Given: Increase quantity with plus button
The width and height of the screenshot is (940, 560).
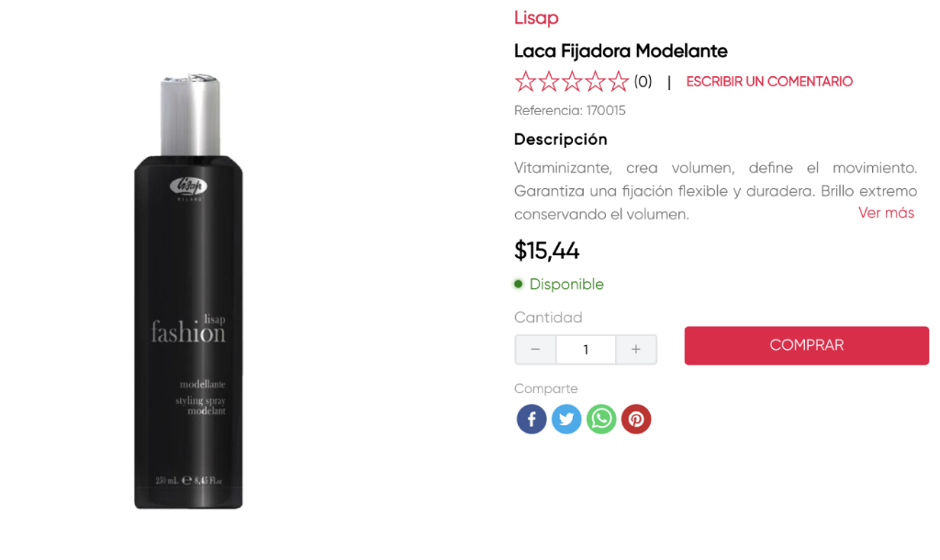Looking at the screenshot, I should pyautogui.click(x=636, y=350).
